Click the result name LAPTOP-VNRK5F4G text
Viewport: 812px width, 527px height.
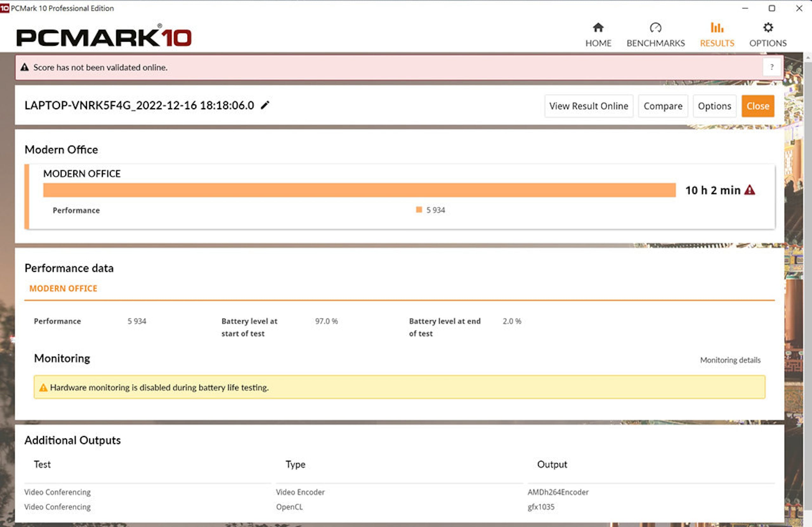[x=139, y=105]
